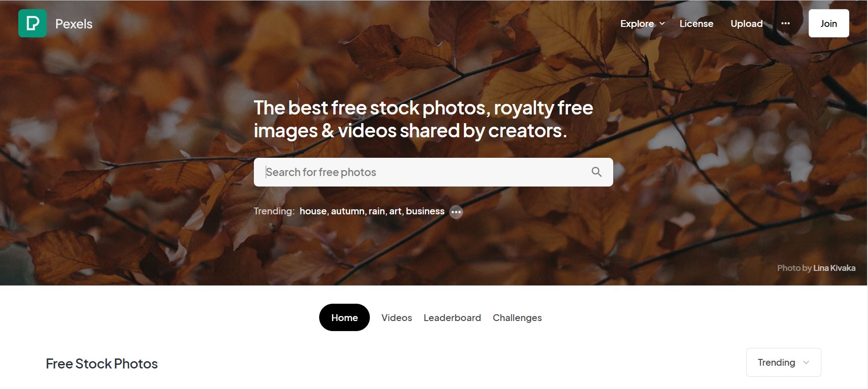Click the green Pexels logo icon
The width and height of the screenshot is (868, 389).
(32, 23)
